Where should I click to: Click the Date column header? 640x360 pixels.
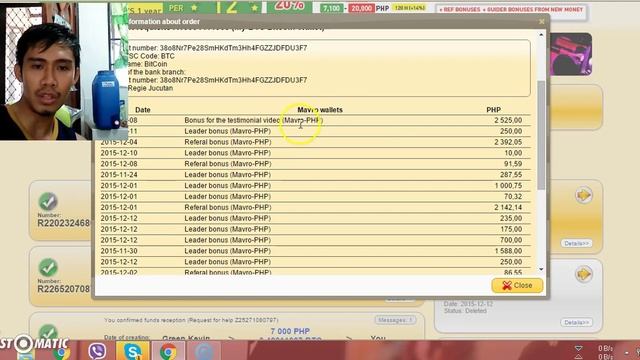pyautogui.click(x=143, y=110)
